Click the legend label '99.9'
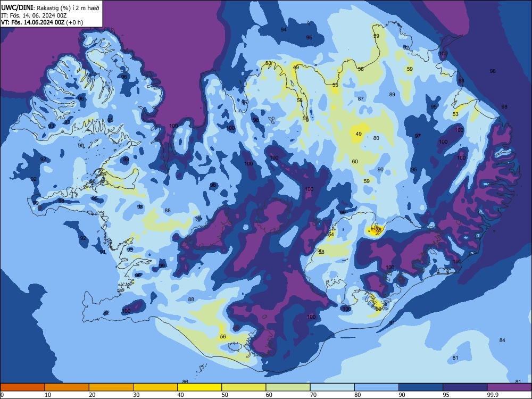532x399 pixels. 492,395
